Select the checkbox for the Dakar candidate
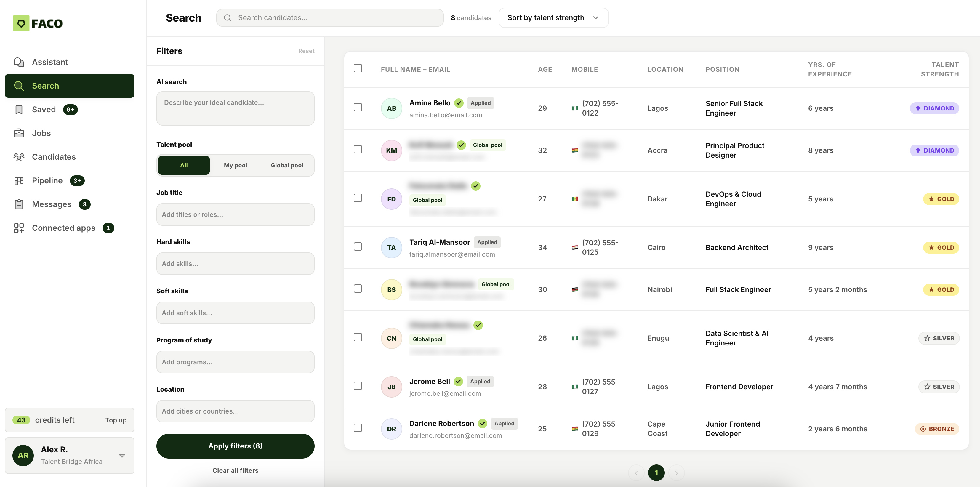The height and width of the screenshot is (487, 980). [x=358, y=198]
